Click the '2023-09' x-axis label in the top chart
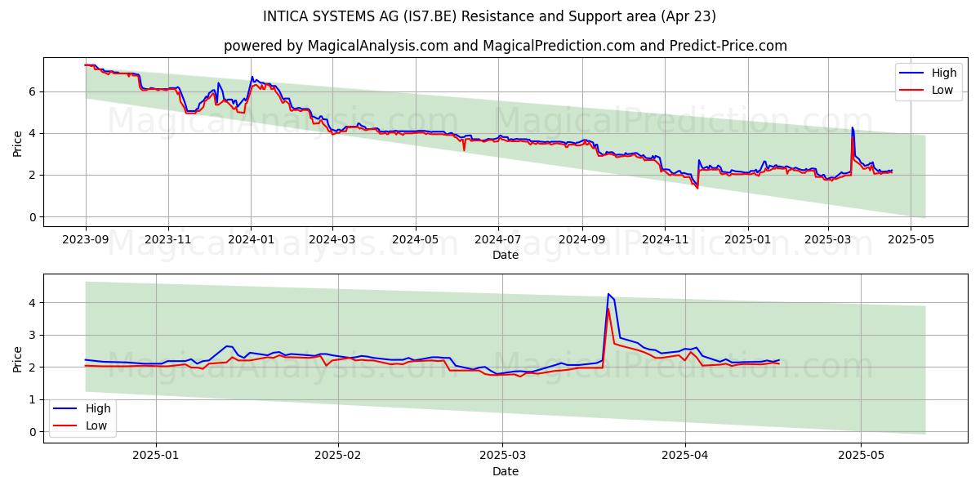 click(86, 239)
